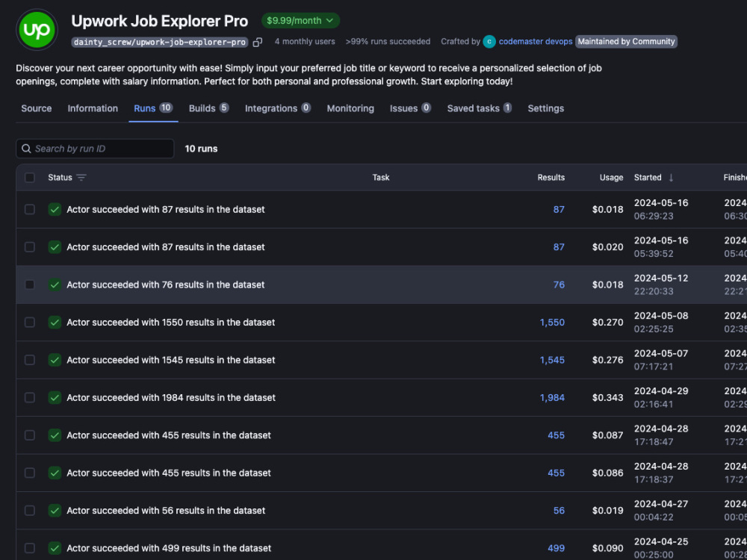
Task: Open the 1,545 results dataset link
Action: (552, 360)
